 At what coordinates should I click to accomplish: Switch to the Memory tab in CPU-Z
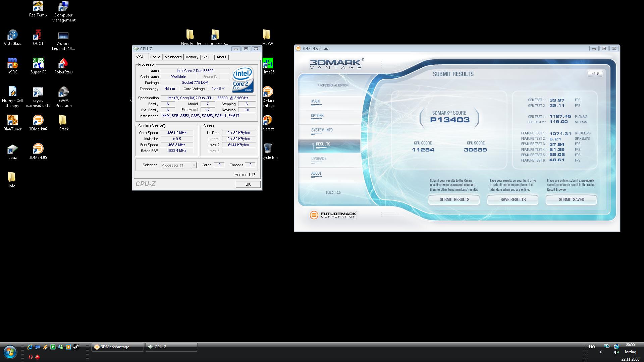point(192,57)
